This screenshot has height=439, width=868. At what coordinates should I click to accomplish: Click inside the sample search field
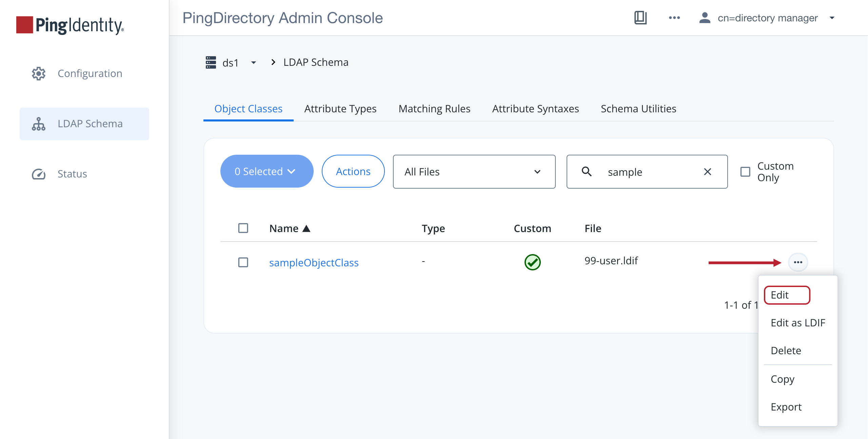click(x=637, y=172)
